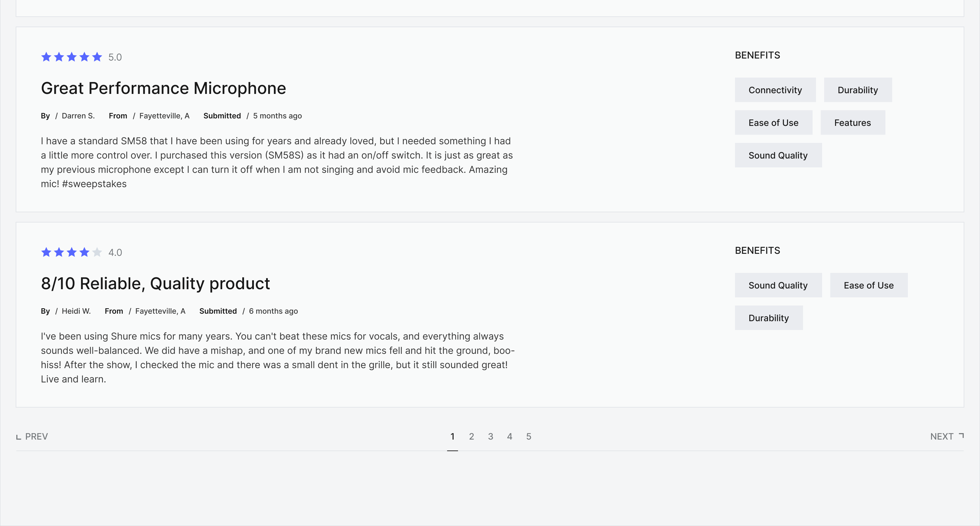The width and height of the screenshot is (980, 526).
Task: Click the 5.0 star rating icons
Action: click(x=71, y=57)
